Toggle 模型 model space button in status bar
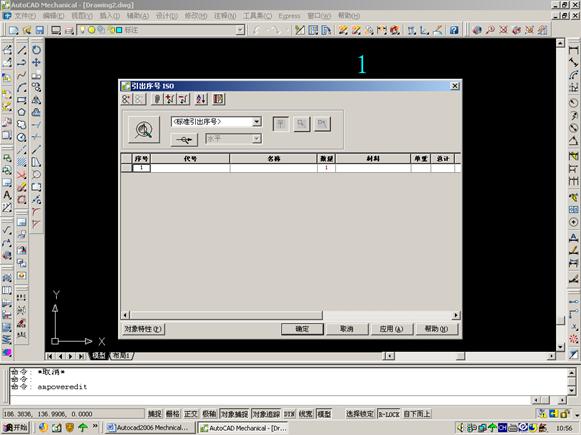The image size is (581, 435). pos(324,414)
